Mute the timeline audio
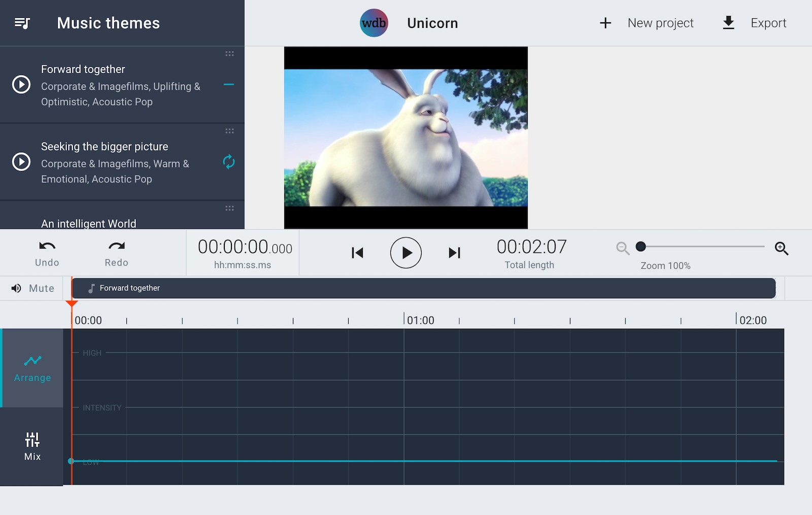 [32, 288]
